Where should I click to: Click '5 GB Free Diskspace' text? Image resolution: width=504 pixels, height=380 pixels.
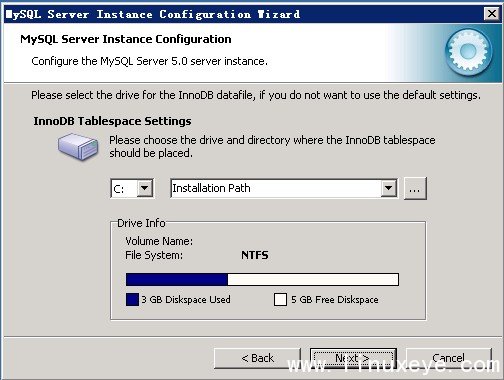(x=335, y=299)
